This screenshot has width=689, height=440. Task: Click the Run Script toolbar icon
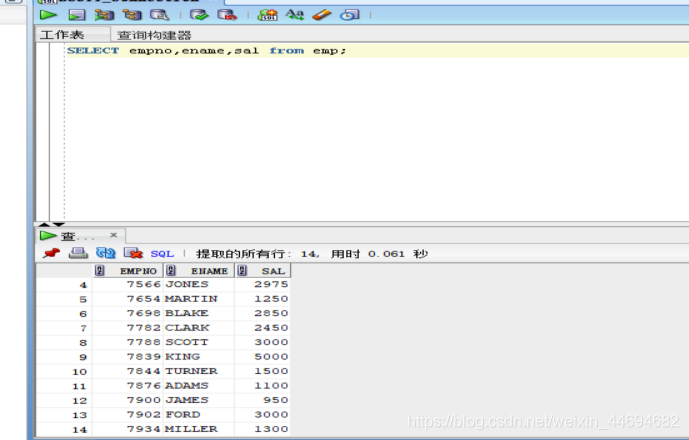(x=77, y=15)
